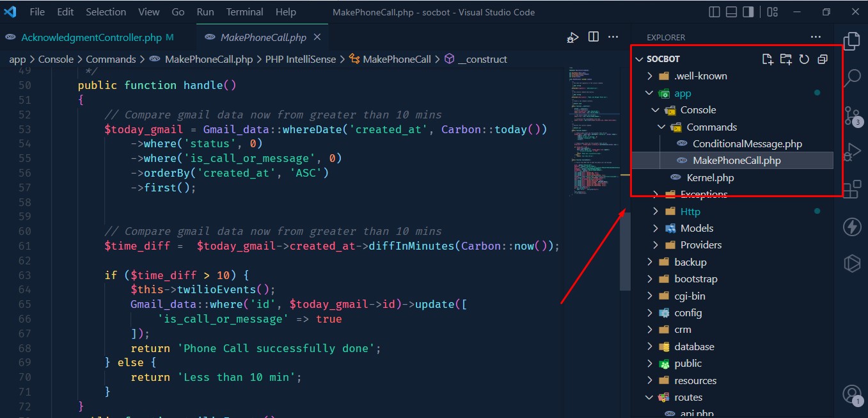Open ConditionalMessage.php from Explorer
Screen dimensions: 868x418
click(747, 144)
